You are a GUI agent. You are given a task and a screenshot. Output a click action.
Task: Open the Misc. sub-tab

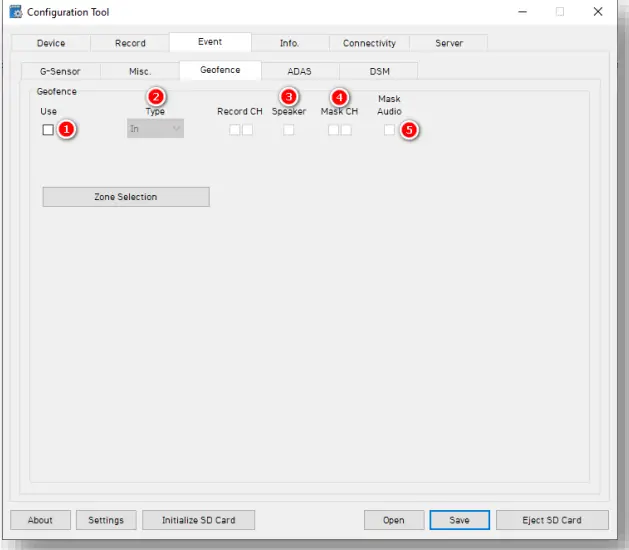click(x=140, y=71)
